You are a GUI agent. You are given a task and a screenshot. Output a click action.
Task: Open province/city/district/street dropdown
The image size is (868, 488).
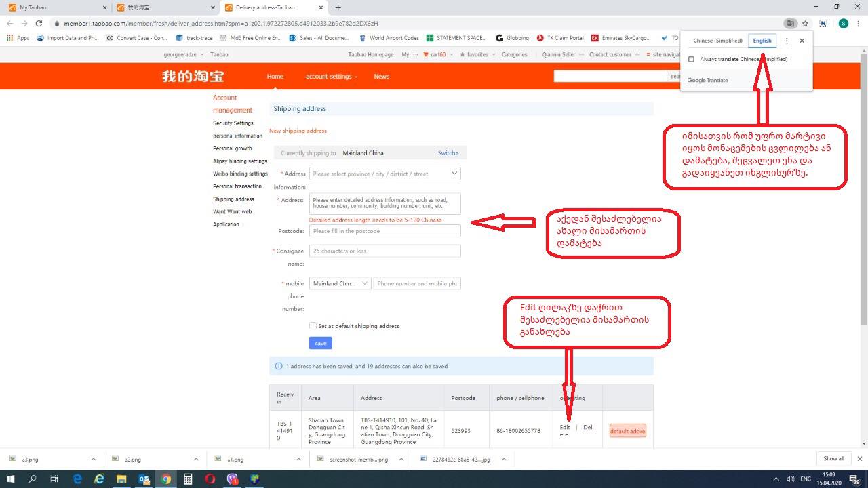coord(384,174)
